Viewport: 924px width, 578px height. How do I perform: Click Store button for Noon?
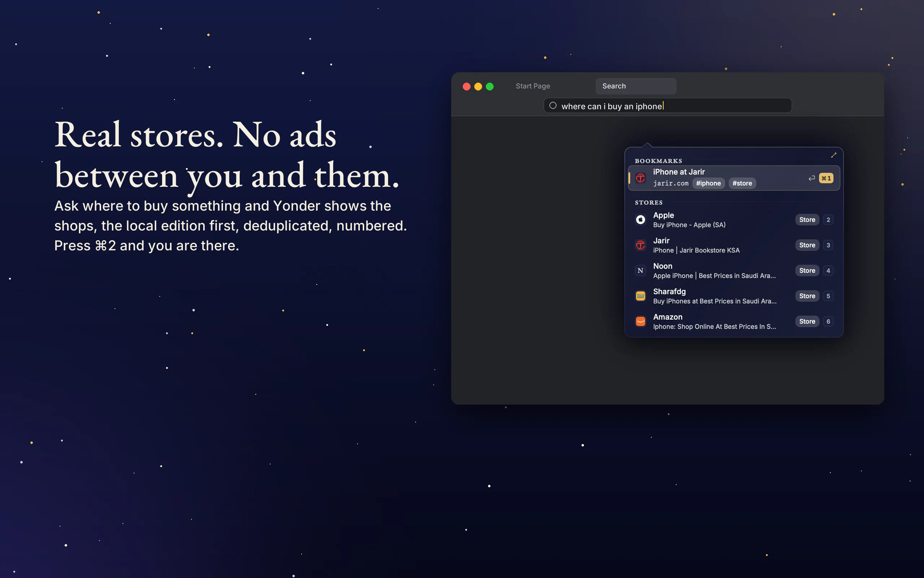click(807, 270)
